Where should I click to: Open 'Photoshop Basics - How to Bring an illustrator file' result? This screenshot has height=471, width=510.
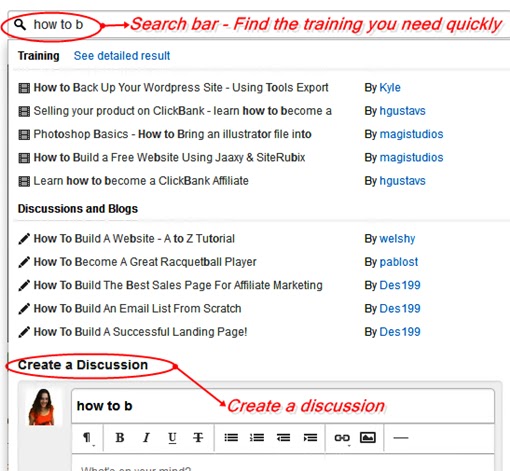coord(173,134)
